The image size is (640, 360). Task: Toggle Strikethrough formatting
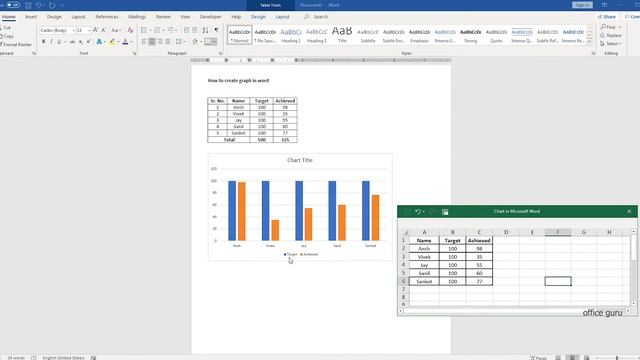point(72,42)
